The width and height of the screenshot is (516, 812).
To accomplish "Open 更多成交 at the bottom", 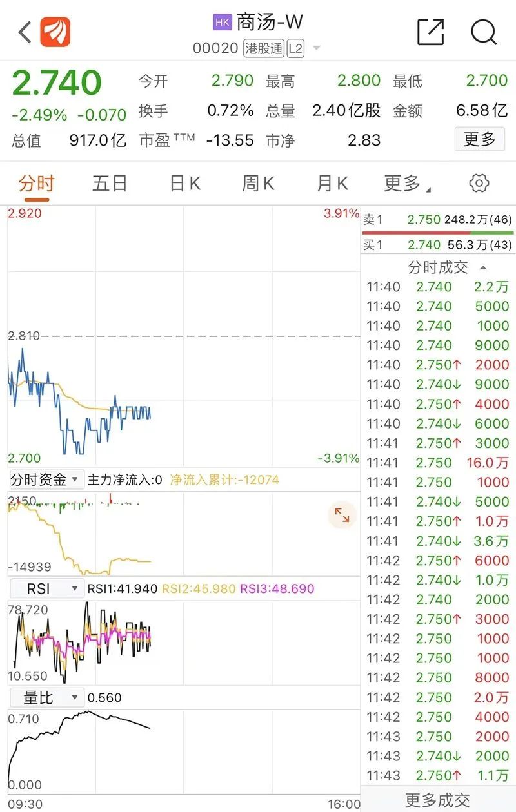I will coord(437,800).
